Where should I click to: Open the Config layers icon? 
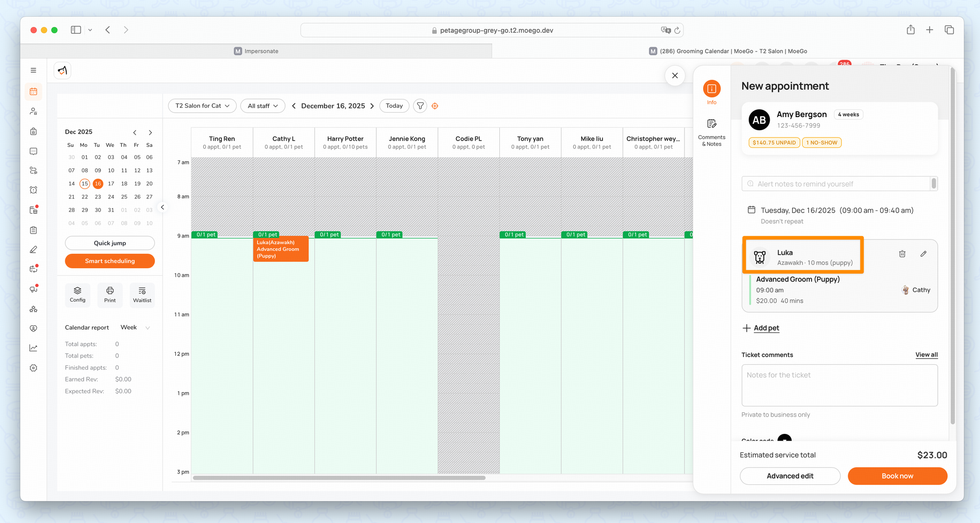tap(77, 295)
